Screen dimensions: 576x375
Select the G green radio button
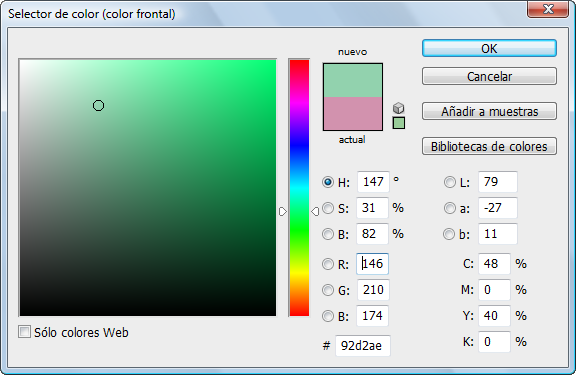pyautogui.click(x=328, y=290)
